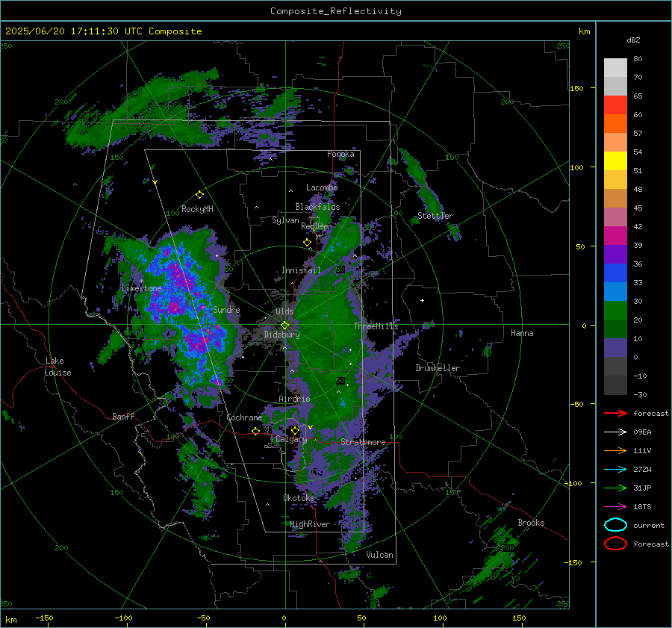Click the RedDeer city label
672x628 pixels.
tap(317, 226)
